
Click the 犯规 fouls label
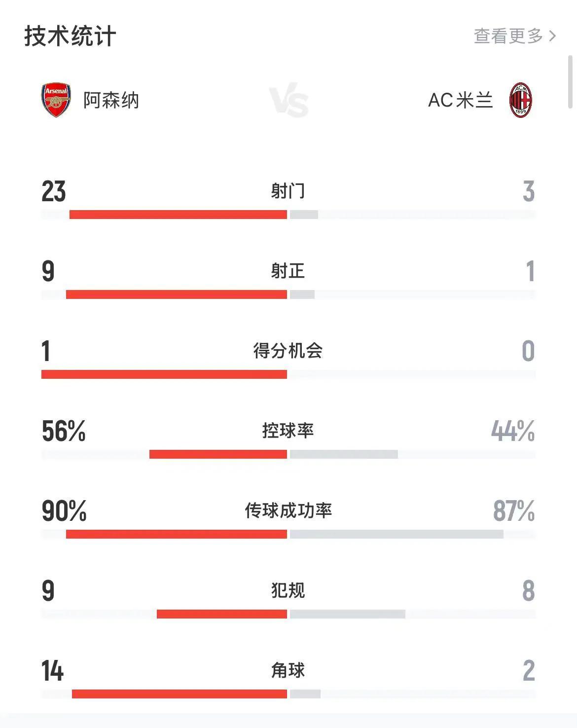coord(288,590)
